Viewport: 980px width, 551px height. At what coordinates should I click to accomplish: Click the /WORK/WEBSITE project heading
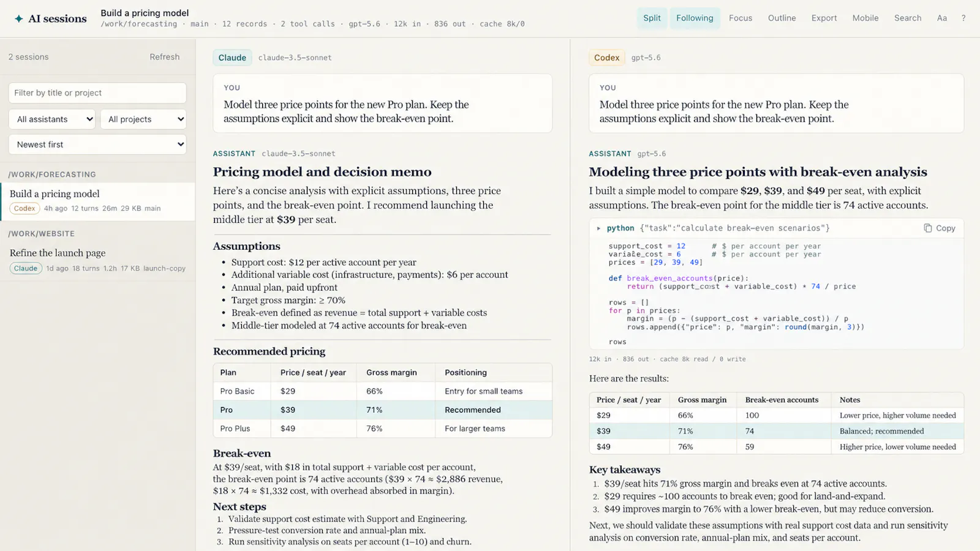[42, 234]
